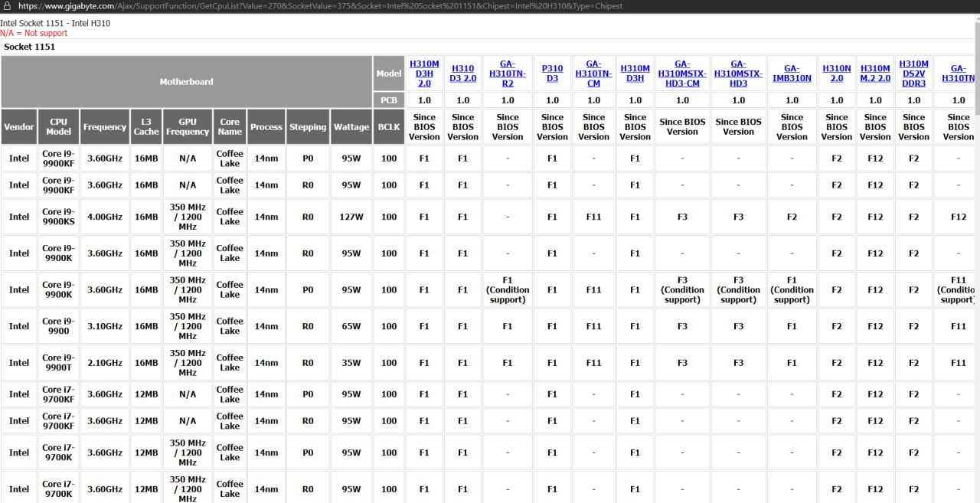Click the 65W wattage cell
The width and height of the screenshot is (980, 503).
(351, 326)
